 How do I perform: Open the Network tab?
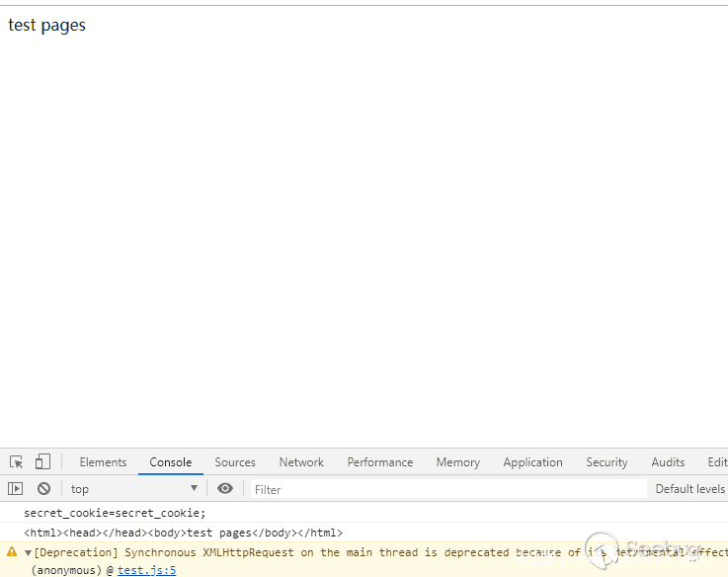301,462
